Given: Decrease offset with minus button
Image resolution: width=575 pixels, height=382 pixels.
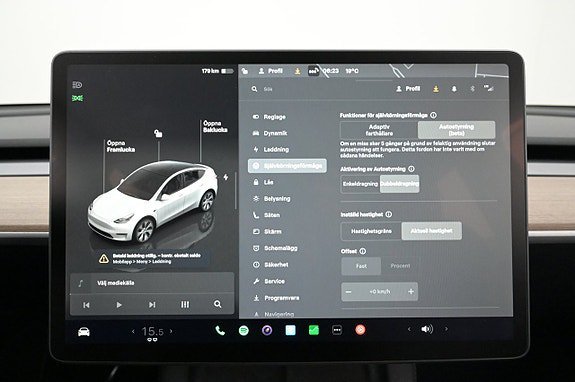Looking at the screenshot, I should [x=348, y=292].
